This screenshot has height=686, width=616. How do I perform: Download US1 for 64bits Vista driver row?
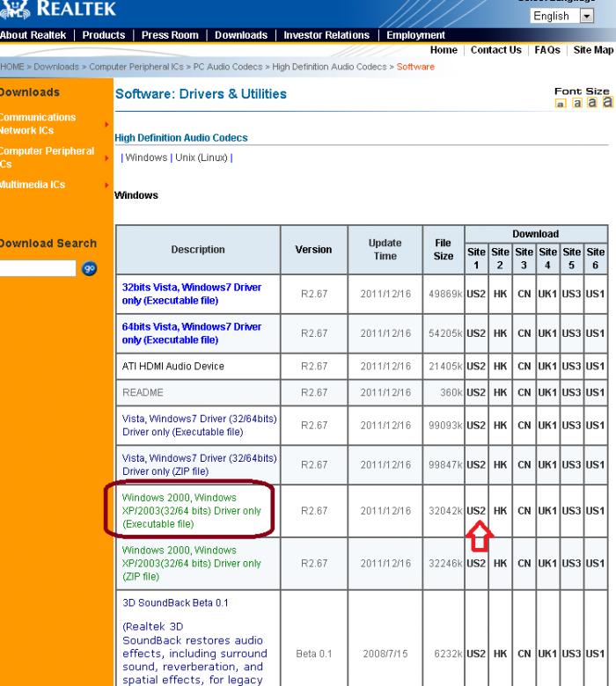595,333
